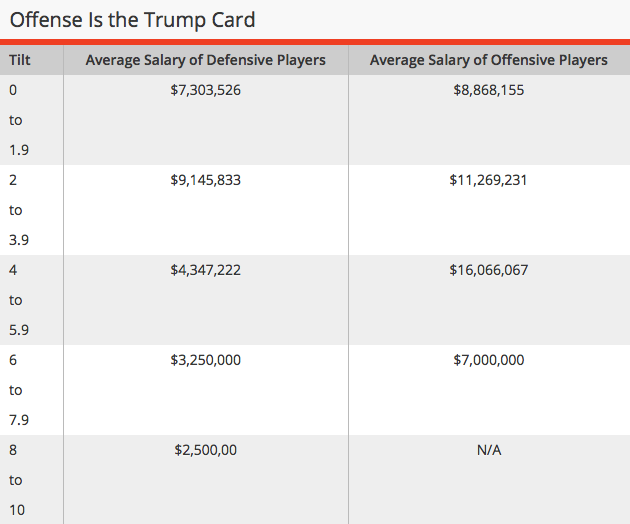Screen dimensions: 630x524
Task: Click the $3,250,000 salary value
Action: 205,360
